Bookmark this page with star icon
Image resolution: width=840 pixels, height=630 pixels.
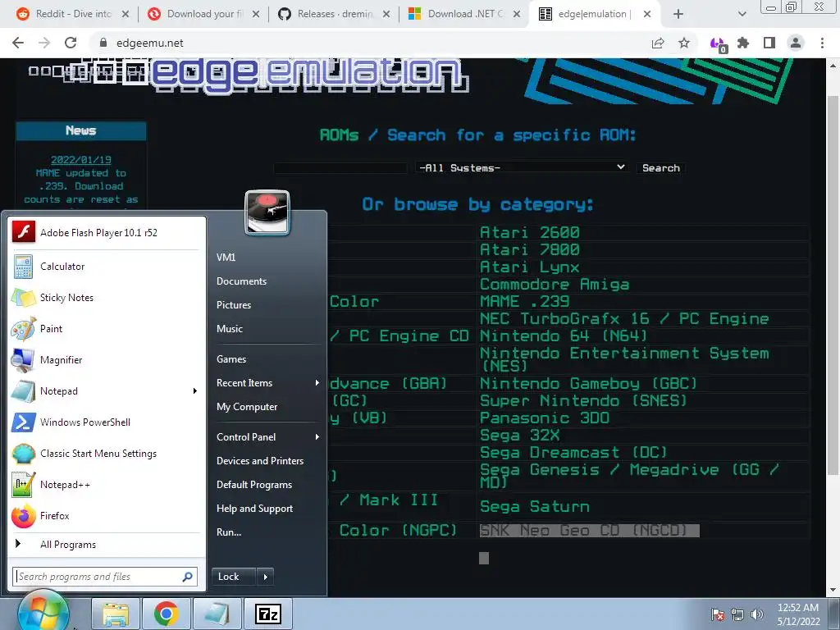tap(684, 43)
